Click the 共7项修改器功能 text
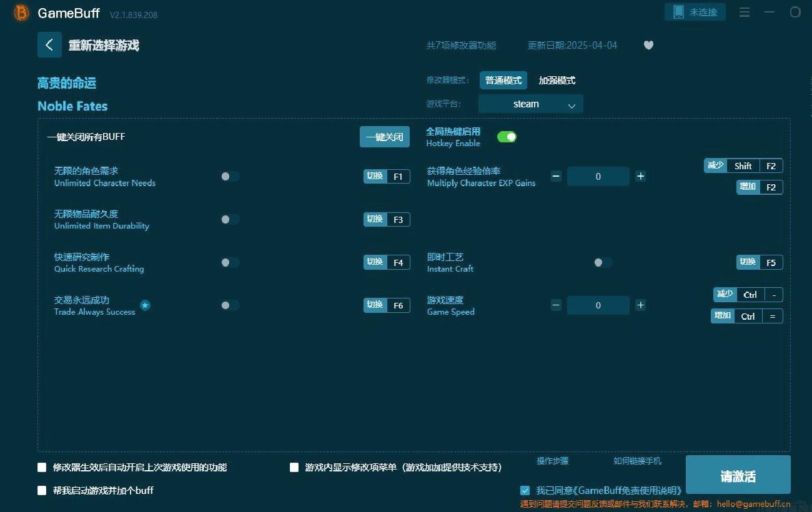This screenshot has height=512, width=812. click(x=462, y=45)
